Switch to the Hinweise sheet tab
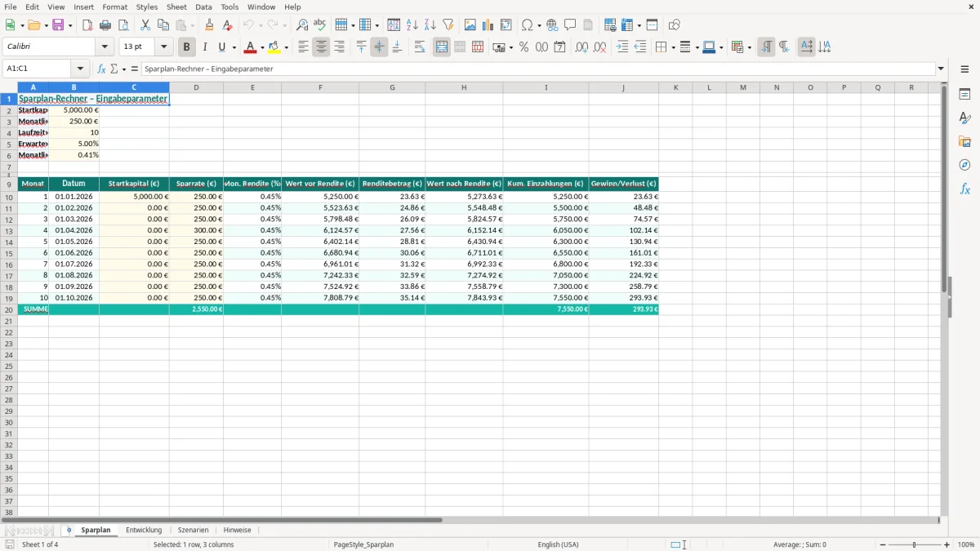Image resolution: width=980 pixels, height=551 pixels. 238,530
